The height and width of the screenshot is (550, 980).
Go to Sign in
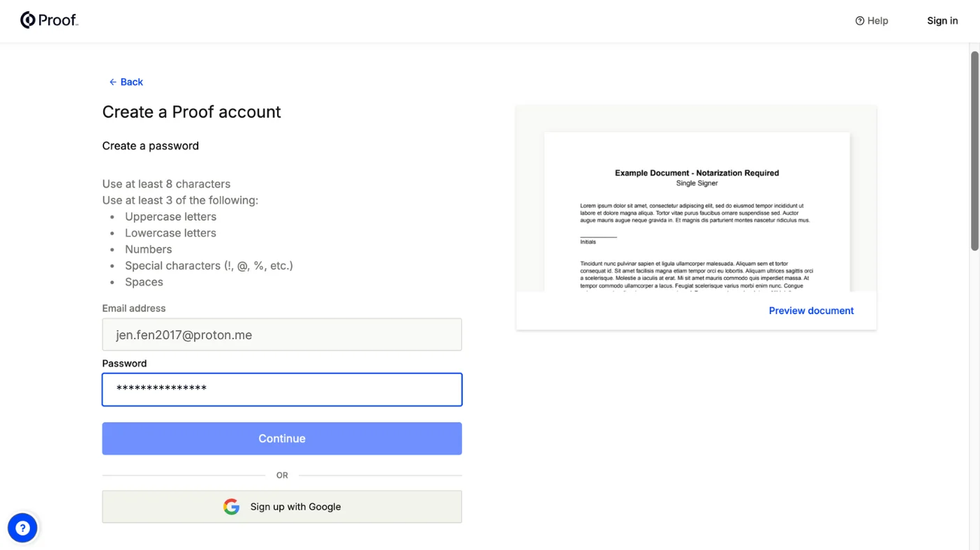click(x=942, y=21)
